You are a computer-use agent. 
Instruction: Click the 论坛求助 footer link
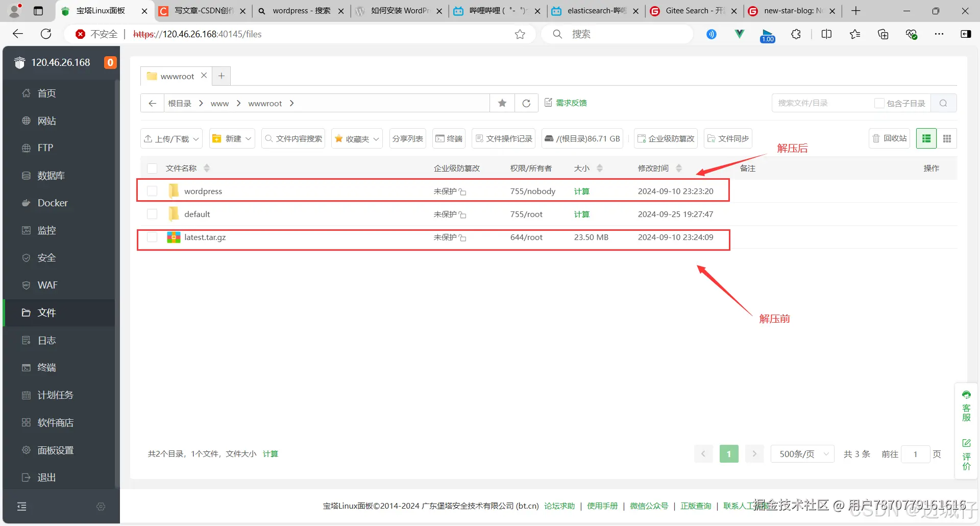(x=559, y=506)
